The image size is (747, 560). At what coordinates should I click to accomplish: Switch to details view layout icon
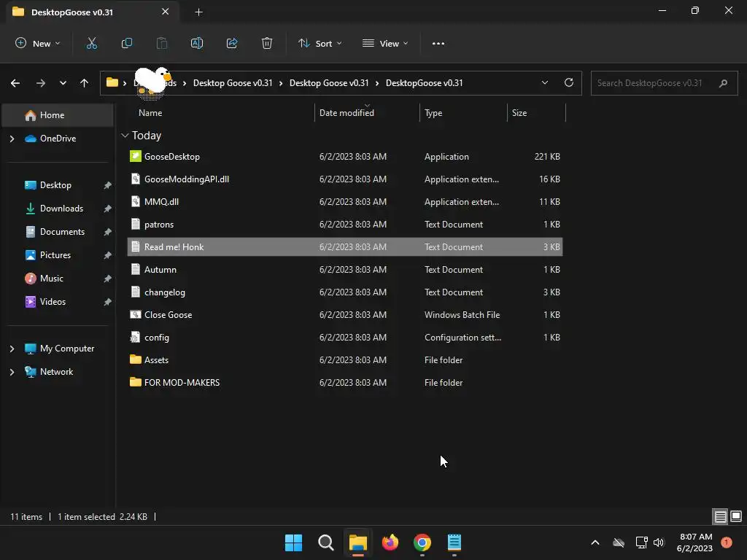[x=720, y=516]
